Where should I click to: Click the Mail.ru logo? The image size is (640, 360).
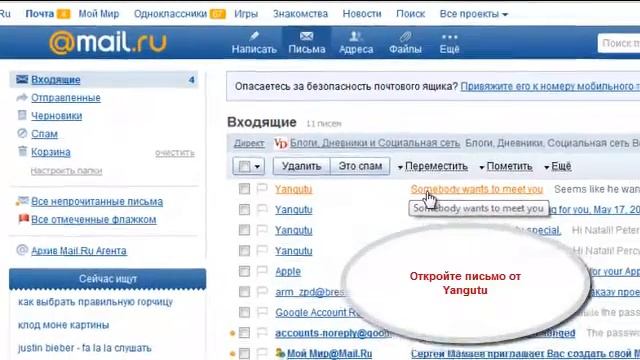coord(108,42)
